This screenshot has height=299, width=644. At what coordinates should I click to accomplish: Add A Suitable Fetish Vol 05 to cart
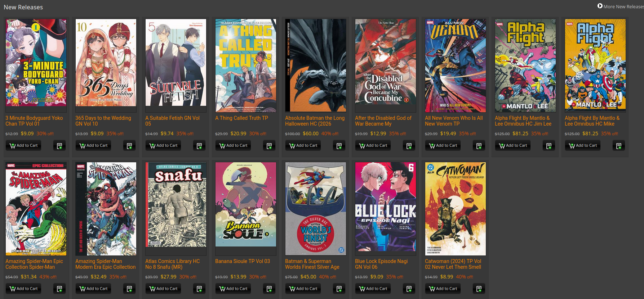click(x=163, y=146)
